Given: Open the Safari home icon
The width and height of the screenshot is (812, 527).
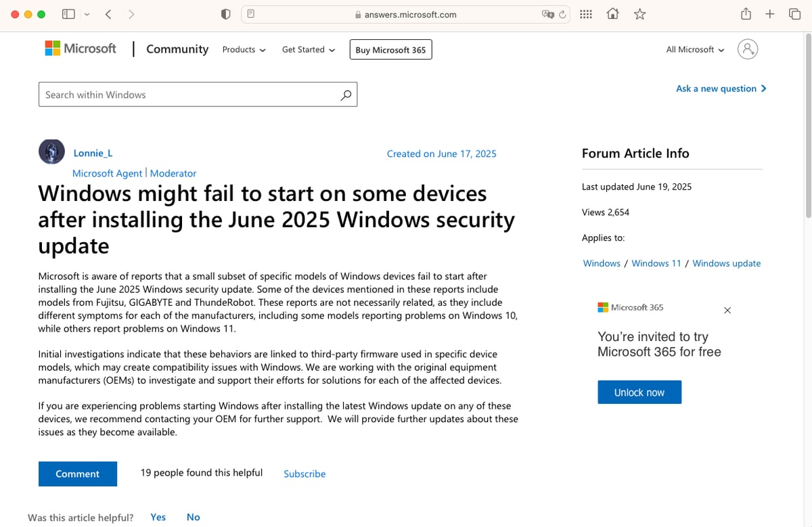Looking at the screenshot, I should click(612, 14).
